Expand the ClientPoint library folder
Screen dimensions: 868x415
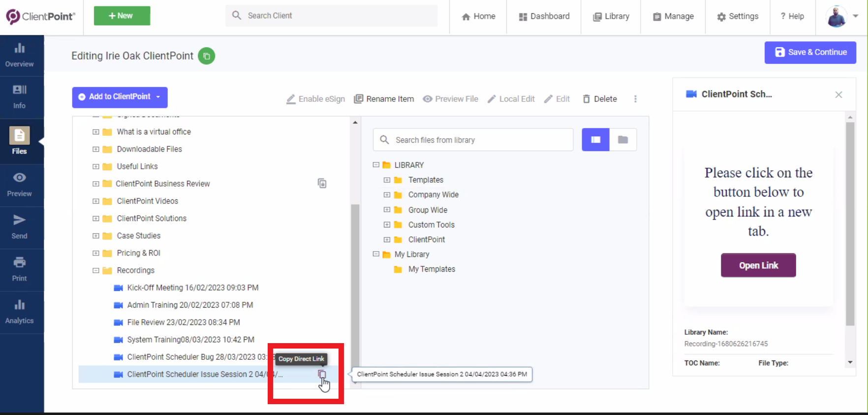click(x=387, y=240)
